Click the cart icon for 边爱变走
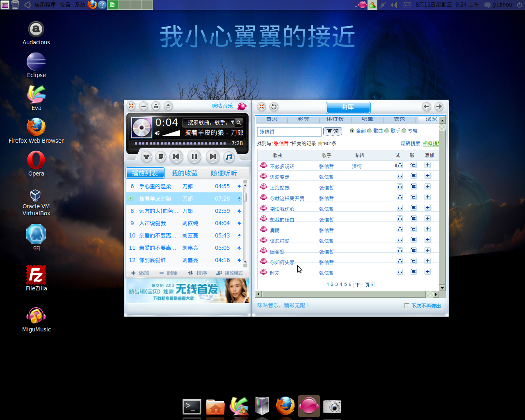The width and height of the screenshot is (525, 420). [x=413, y=176]
